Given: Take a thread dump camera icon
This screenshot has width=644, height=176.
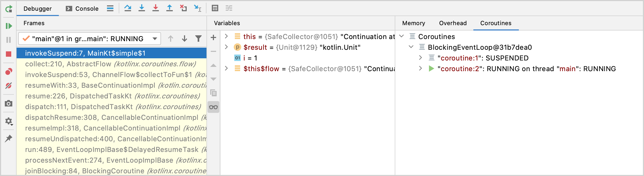Looking at the screenshot, I should [9, 104].
